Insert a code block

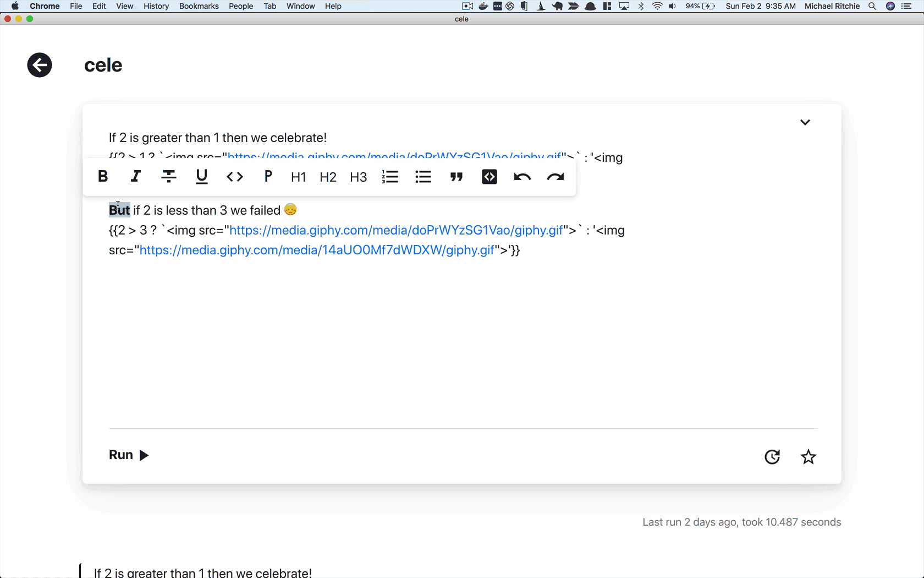tap(490, 177)
